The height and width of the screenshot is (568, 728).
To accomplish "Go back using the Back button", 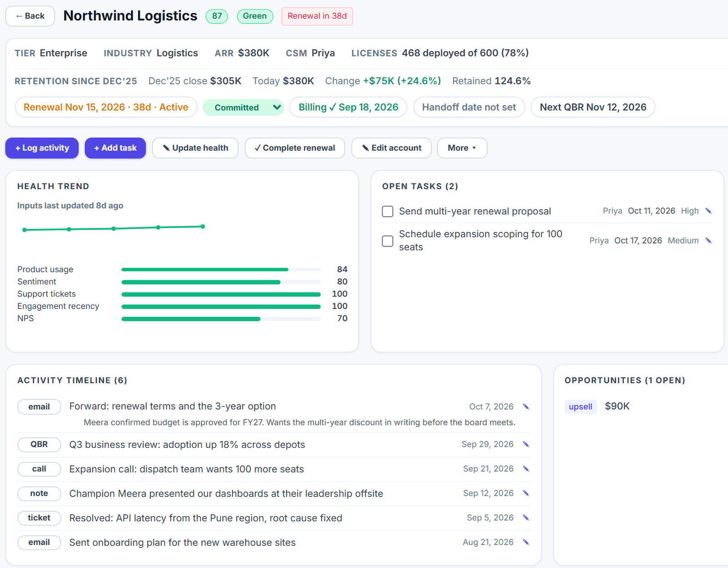I will click(30, 16).
